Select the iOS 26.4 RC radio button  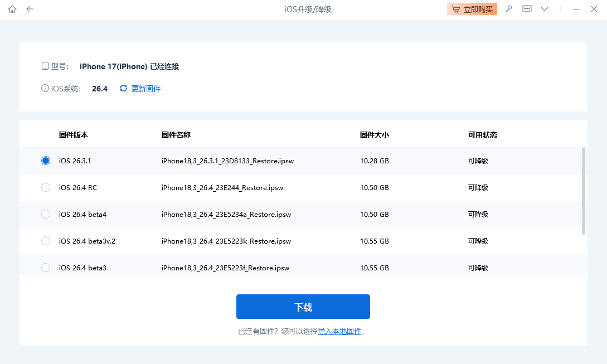(x=45, y=187)
